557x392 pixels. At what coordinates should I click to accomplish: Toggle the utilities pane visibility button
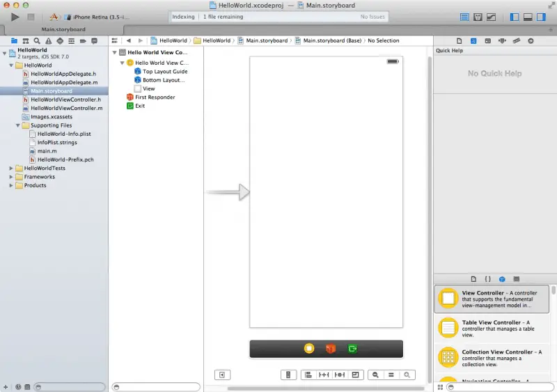(x=542, y=17)
